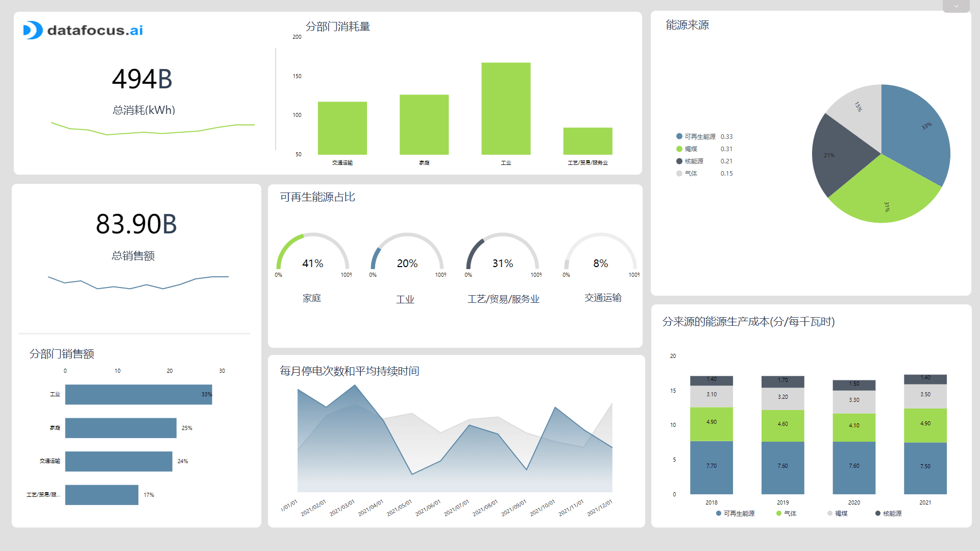Expand the collapsed chevron tab at top right
Screen dimensions: 980x551
tap(956, 6)
